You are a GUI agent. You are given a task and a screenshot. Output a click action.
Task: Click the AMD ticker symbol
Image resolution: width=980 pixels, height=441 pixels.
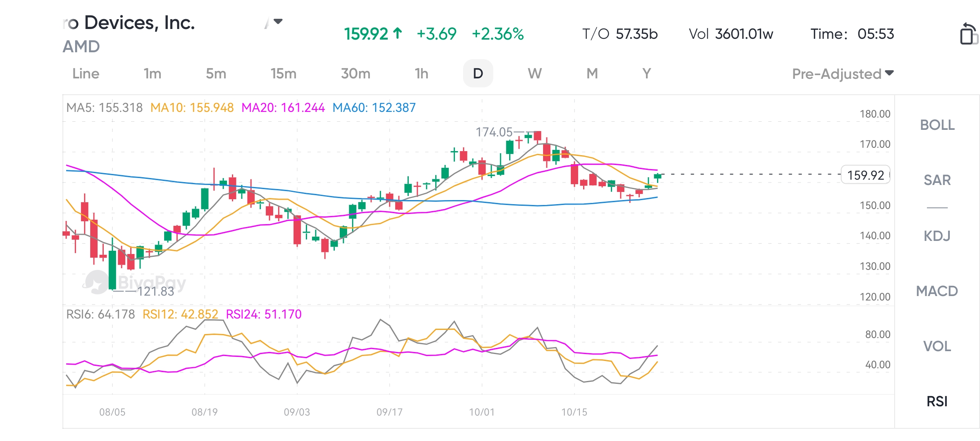[x=81, y=47]
